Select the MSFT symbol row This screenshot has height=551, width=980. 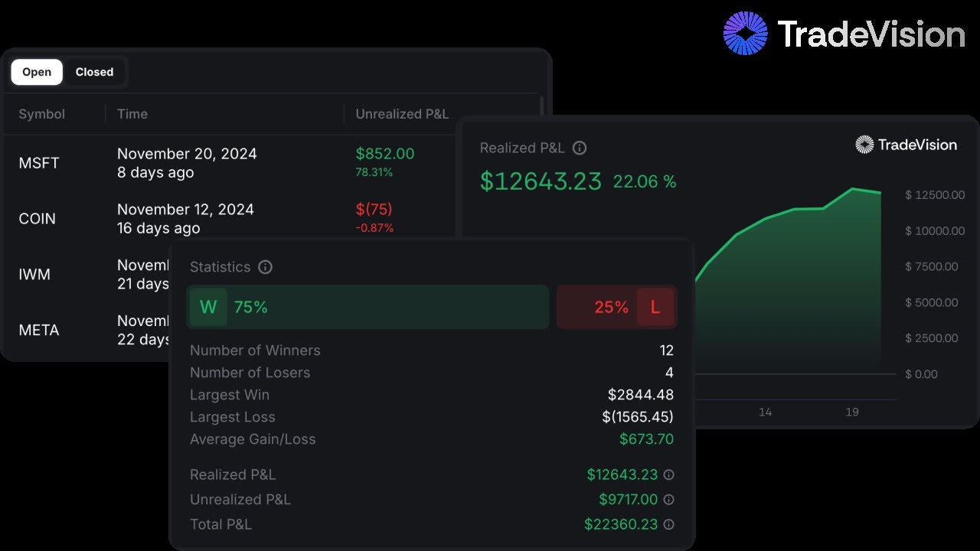click(x=39, y=163)
